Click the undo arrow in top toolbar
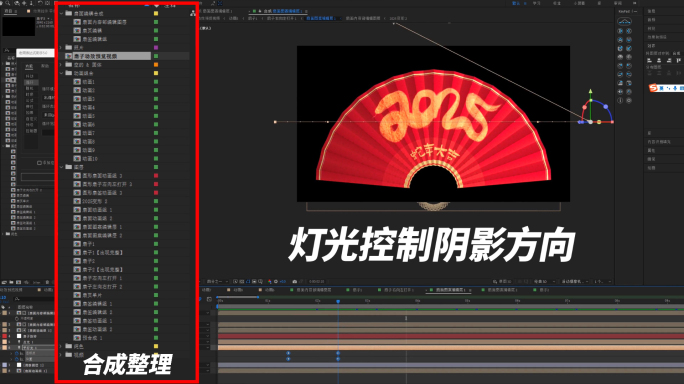 pyautogui.click(x=41, y=3)
